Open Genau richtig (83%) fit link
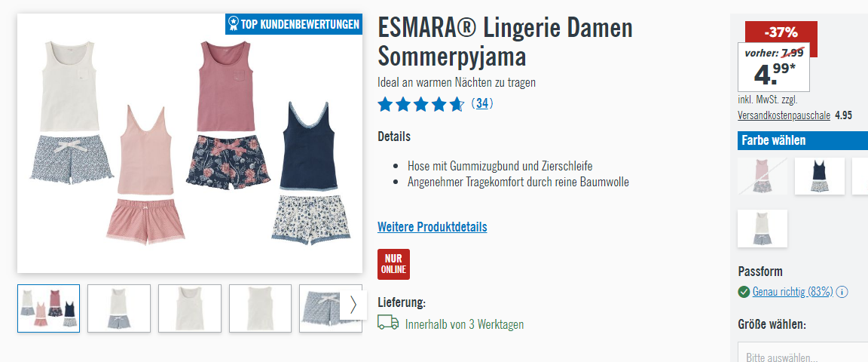The image size is (868, 362). (x=793, y=292)
